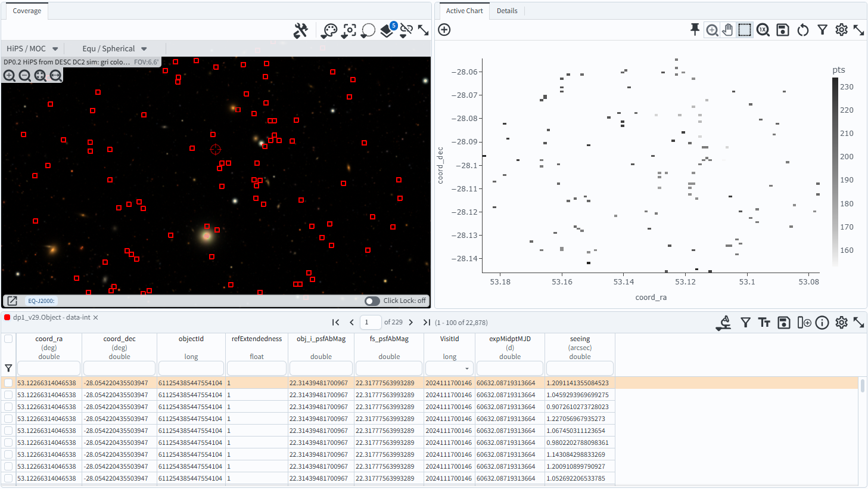The height and width of the screenshot is (489, 868).
Task: Save the table with the disk icon
Action: (x=784, y=323)
